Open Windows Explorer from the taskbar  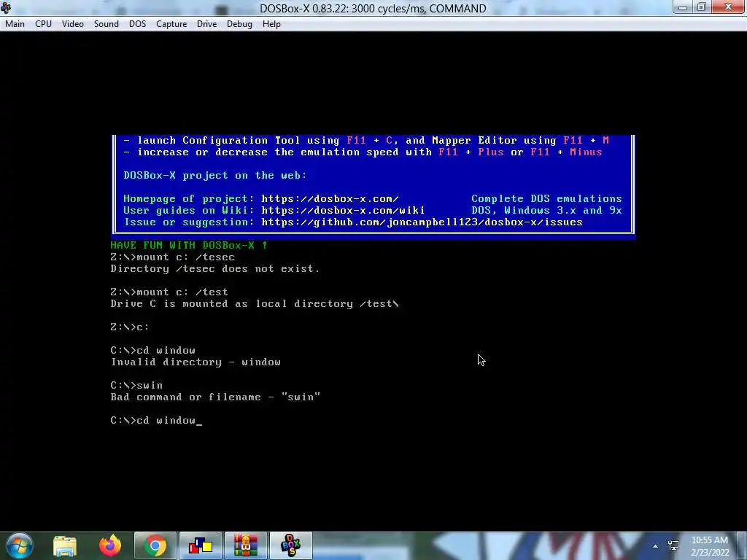click(x=64, y=545)
